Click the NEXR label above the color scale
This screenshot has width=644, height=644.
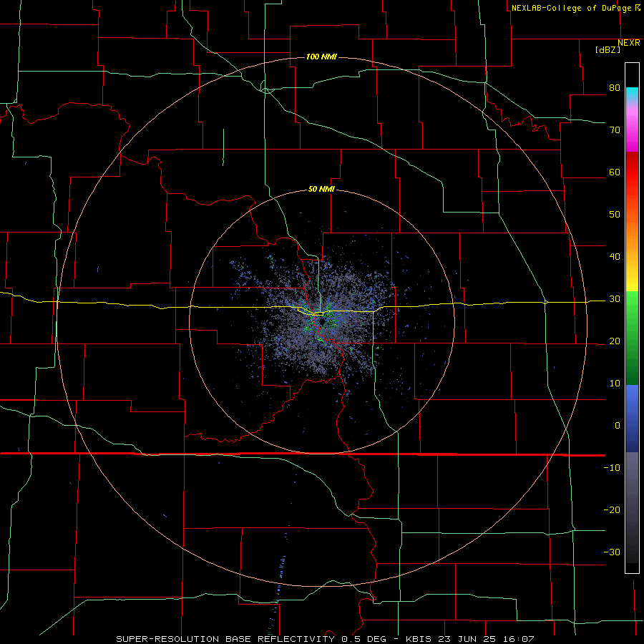[x=629, y=43]
